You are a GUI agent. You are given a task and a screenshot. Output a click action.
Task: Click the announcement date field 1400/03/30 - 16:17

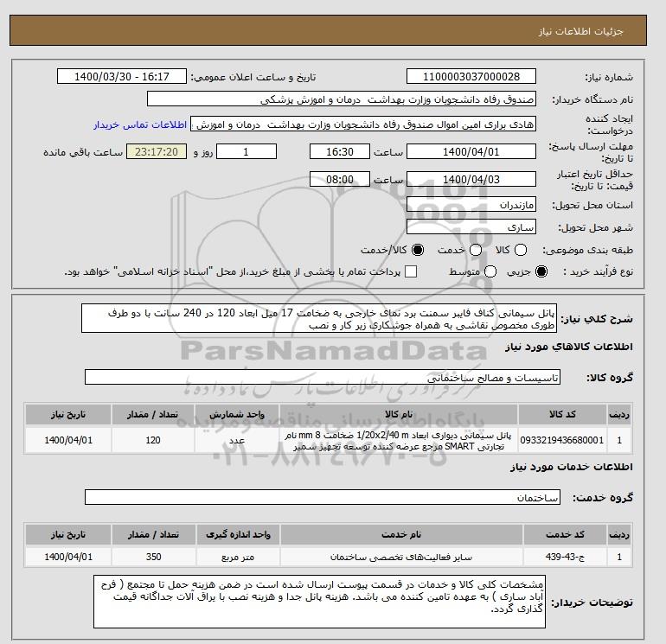[x=122, y=77]
